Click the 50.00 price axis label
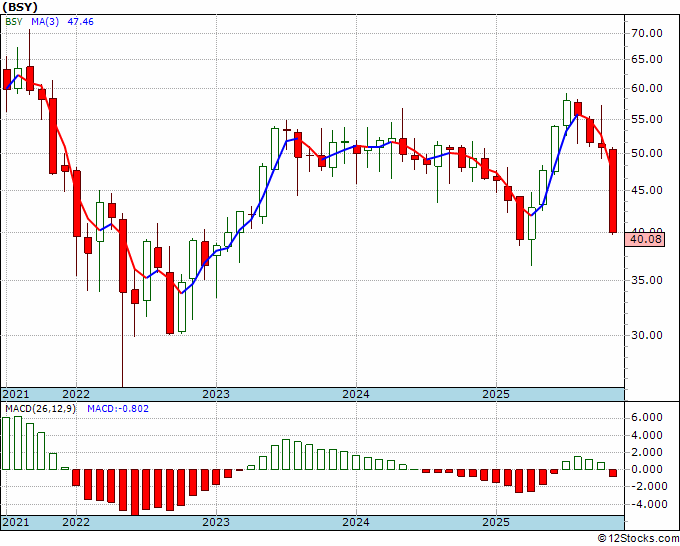 tap(647, 153)
